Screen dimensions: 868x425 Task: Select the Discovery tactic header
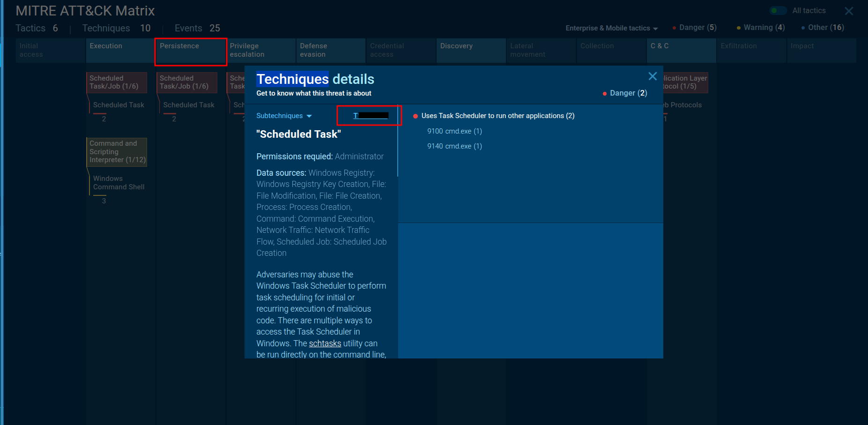point(470,51)
